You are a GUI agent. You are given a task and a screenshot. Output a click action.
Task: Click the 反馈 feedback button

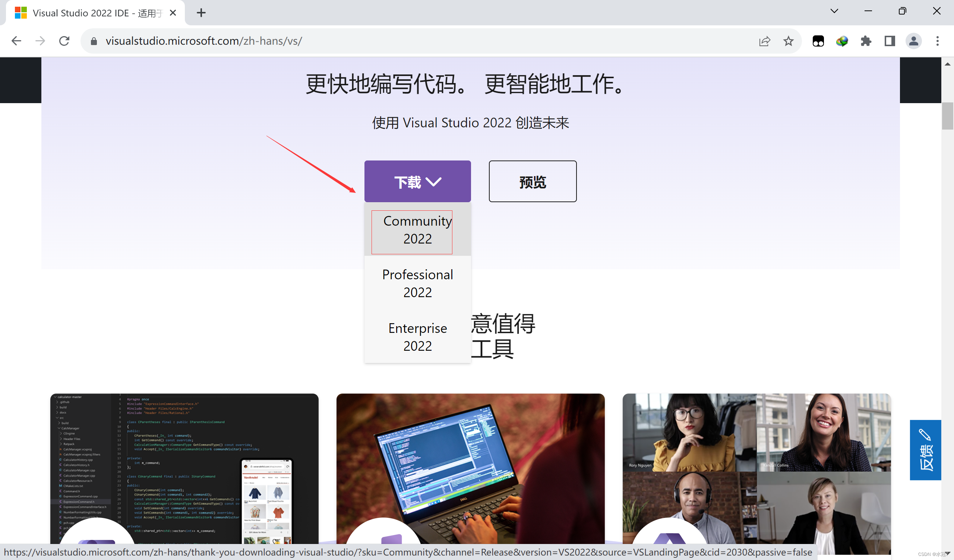(x=925, y=450)
